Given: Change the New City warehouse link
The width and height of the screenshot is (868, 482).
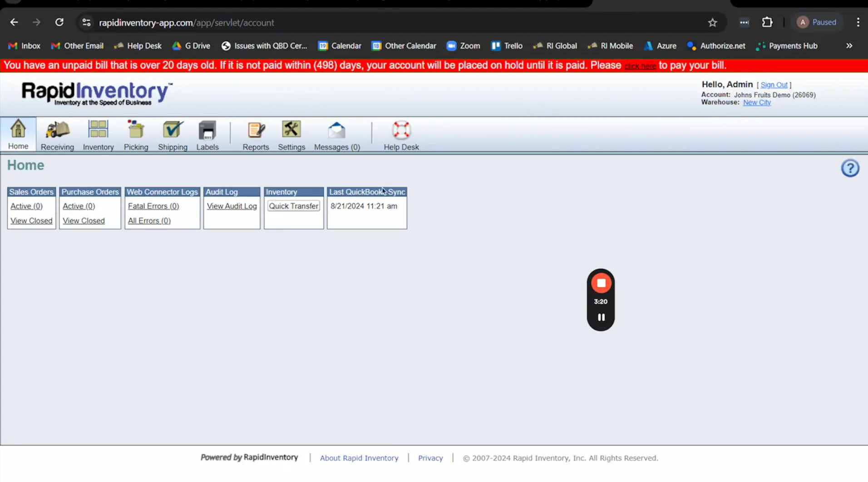Looking at the screenshot, I should click(757, 103).
